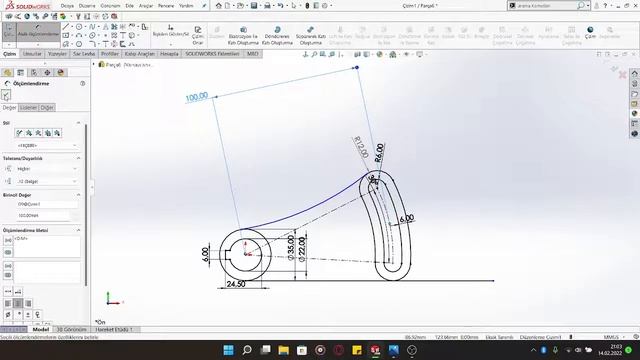This screenshot has width=640, height=360.
Task: Click the 100.00mm primary value field
Action: click(x=43, y=216)
